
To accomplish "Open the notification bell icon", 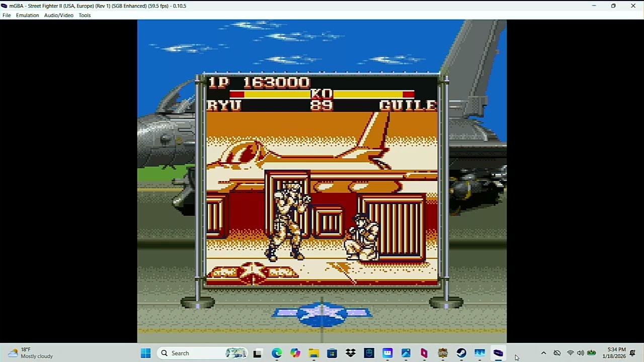I will click(633, 353).
